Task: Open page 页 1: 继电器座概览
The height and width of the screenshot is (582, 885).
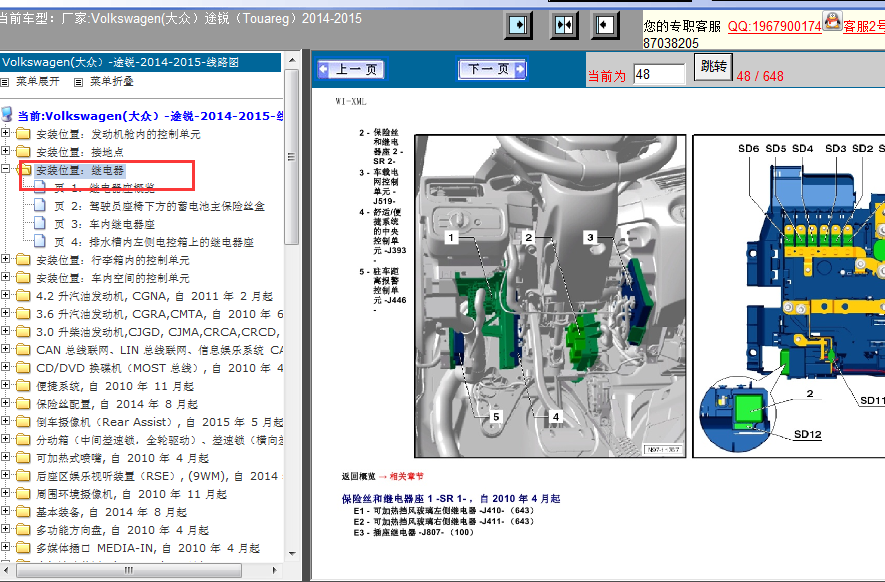Action: 104,188
